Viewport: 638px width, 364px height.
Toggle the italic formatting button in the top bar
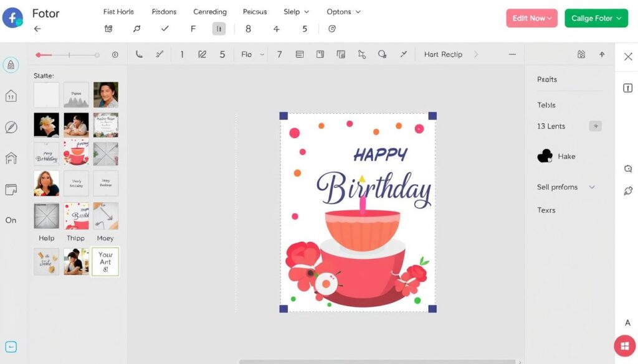click(x=219, y=28)
